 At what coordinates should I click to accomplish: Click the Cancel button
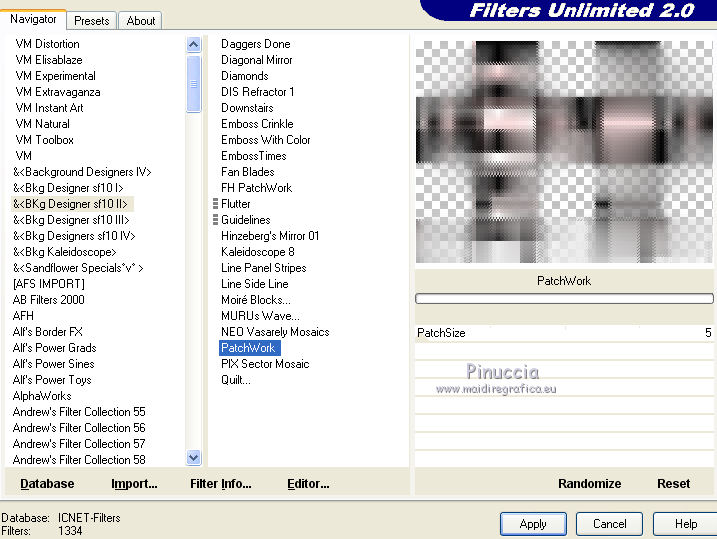click(609, 524)
